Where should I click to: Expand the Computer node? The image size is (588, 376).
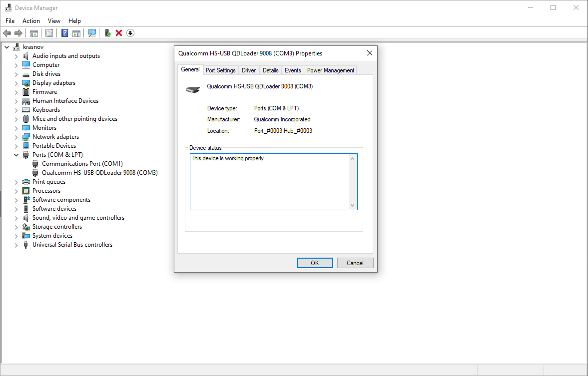[x=16, y=65]
